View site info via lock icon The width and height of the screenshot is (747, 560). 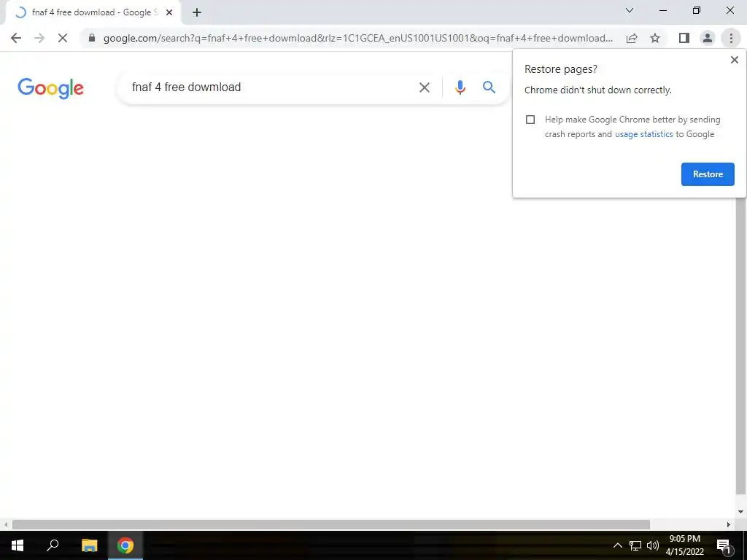point(92,38)
